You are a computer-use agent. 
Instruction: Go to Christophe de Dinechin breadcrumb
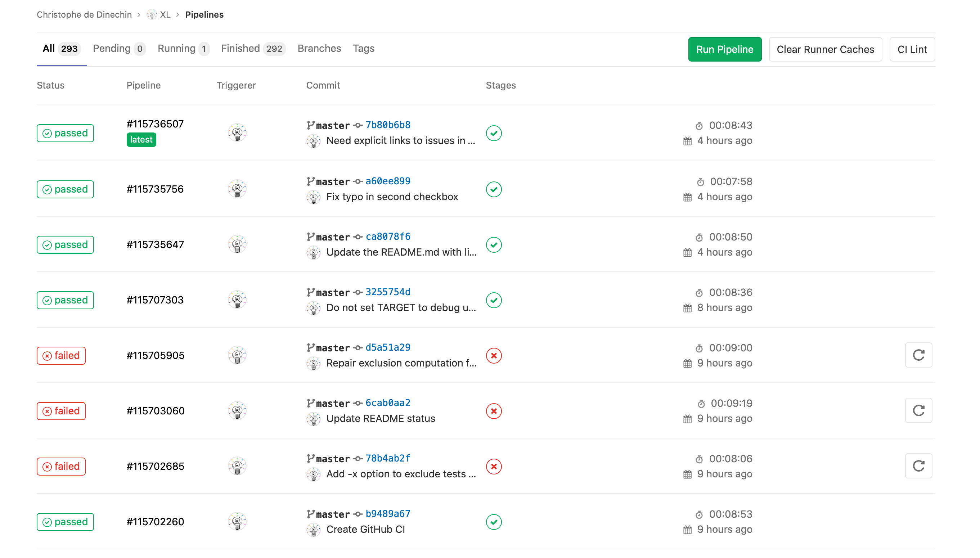tap(84, 14)
